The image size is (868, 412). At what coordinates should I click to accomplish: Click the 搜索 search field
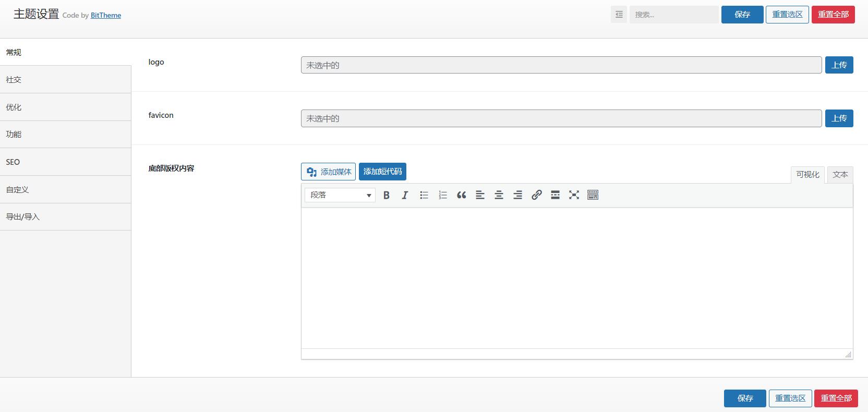(x=673, y=15)
